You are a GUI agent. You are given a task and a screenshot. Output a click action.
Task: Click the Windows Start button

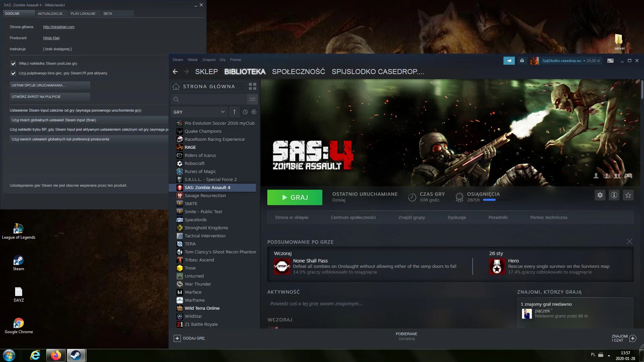click(9, 355)
